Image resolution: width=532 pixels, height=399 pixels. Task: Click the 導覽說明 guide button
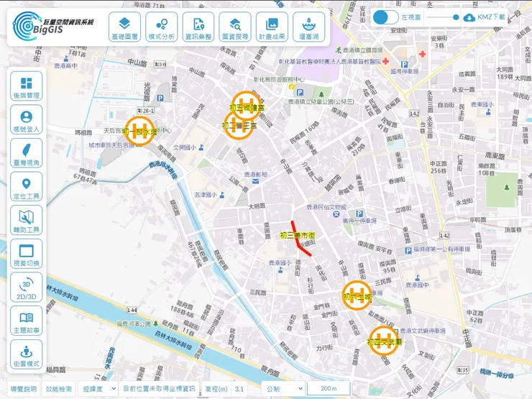(24, 389)
